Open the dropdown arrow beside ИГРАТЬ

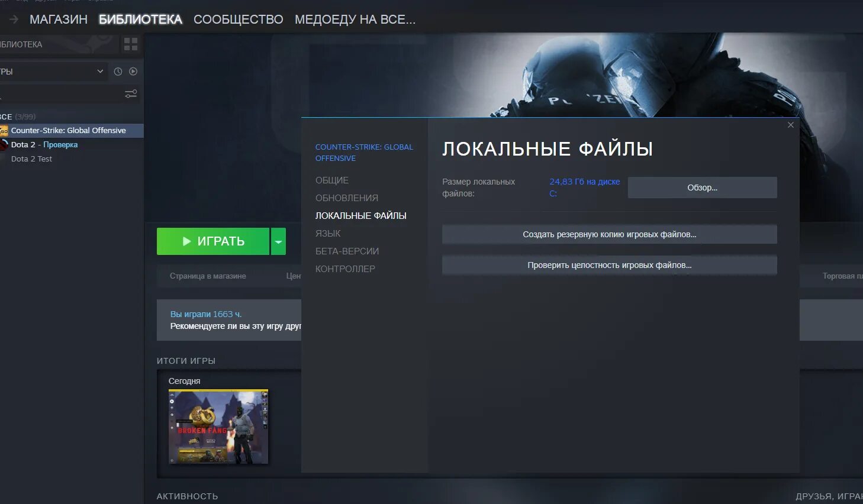click(x=278, y=241)
